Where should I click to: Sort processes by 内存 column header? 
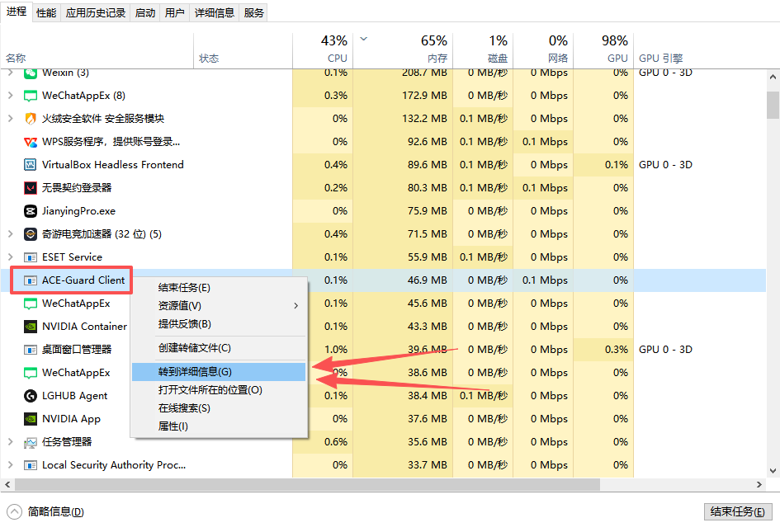[x=437, y=59]
